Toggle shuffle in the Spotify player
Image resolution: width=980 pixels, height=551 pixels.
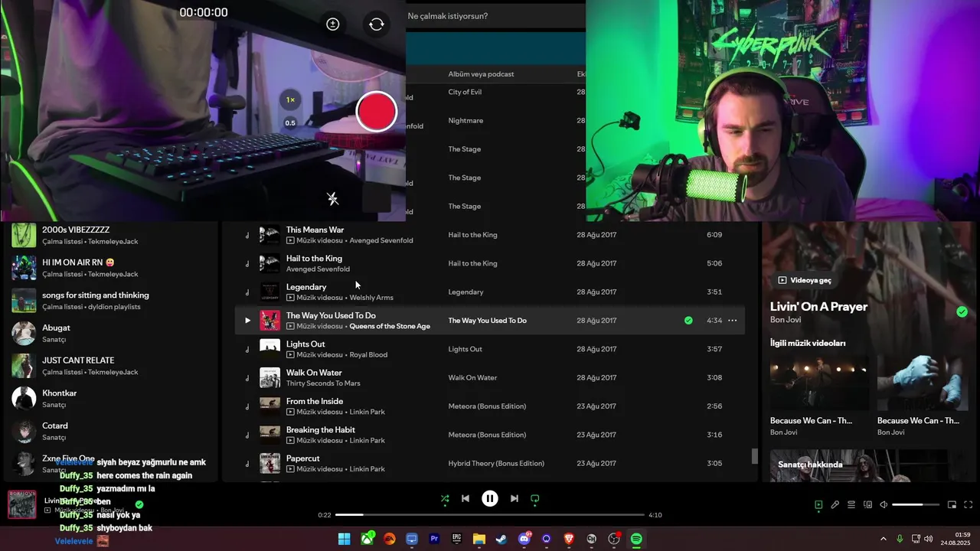(445, 498)
